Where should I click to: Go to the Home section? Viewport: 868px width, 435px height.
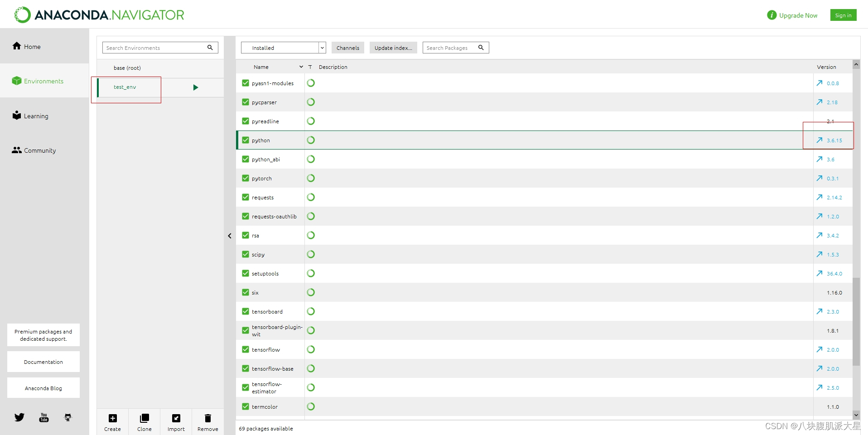pos(44,46)
